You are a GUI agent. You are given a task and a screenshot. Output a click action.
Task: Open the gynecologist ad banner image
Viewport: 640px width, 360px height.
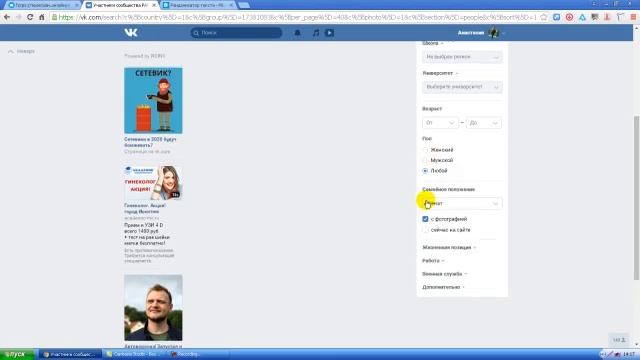[153, 182]
